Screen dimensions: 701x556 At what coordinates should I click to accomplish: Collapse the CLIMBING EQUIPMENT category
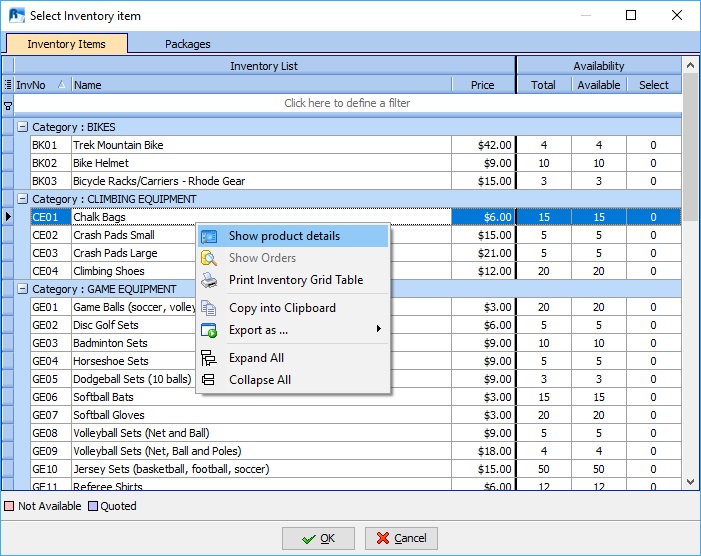(22, 199)
